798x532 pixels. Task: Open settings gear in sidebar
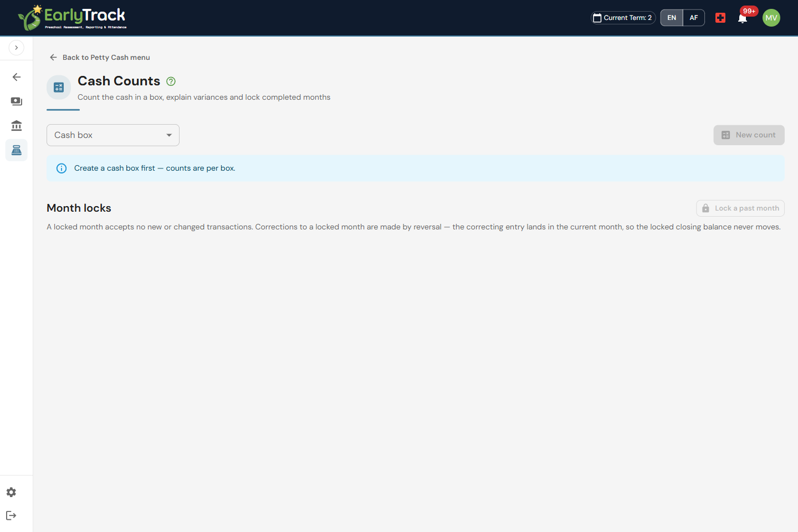pos(11,492)
